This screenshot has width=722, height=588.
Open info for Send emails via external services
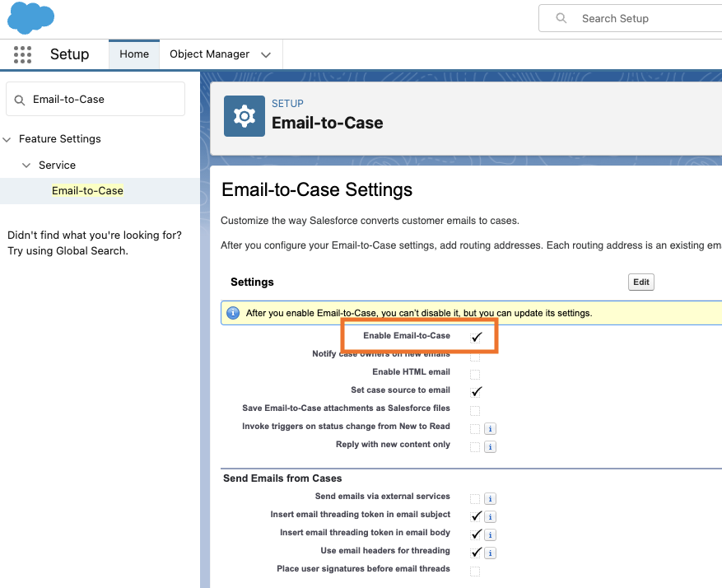pos(490,499)
